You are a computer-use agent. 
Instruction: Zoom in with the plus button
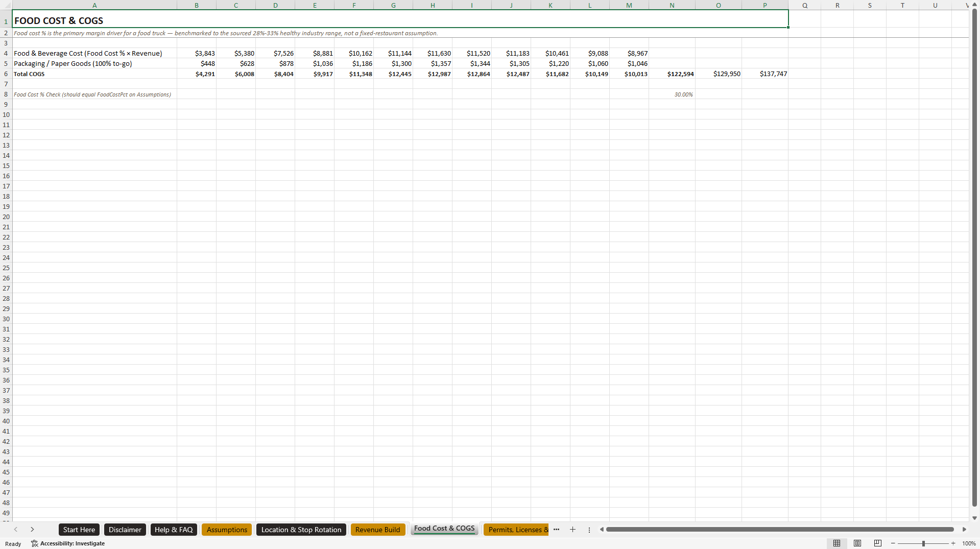tap(953, 543)
